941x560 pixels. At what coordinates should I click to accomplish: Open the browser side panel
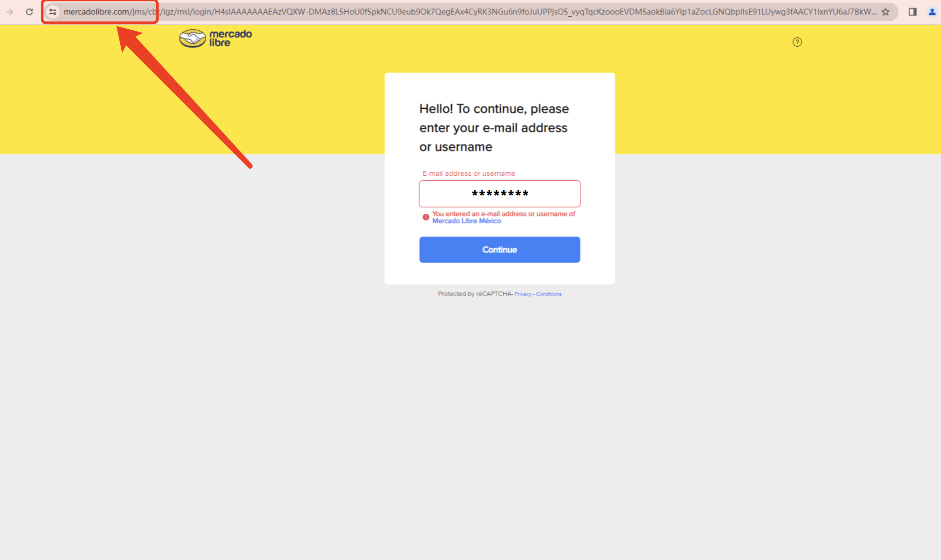click(913, 12)
